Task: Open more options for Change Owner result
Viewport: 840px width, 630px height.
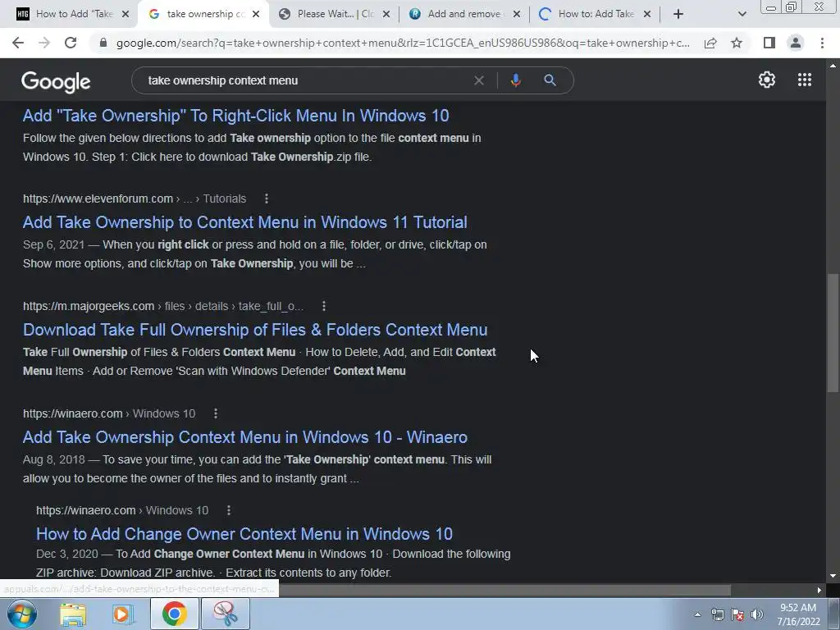Action: tap(229, 510)
